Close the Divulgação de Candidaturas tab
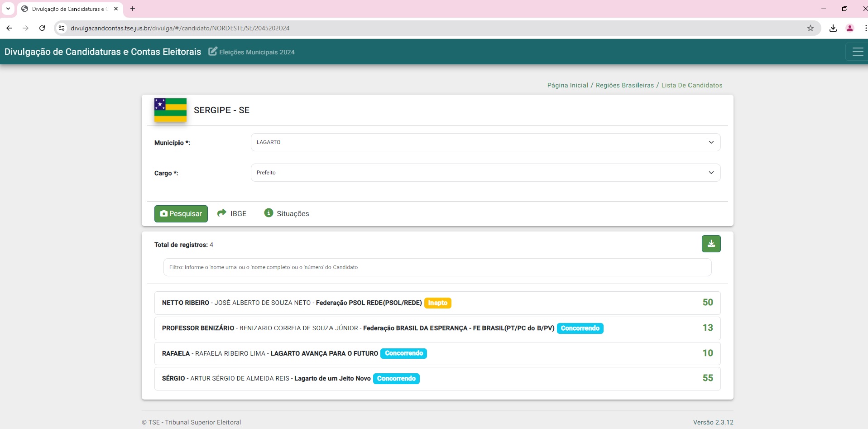This screenshot has width=868, height=429. pos(116,9)
